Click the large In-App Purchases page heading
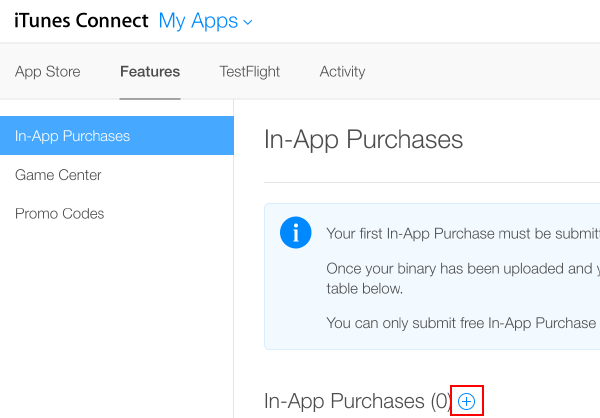The image size is (600, 418). pyautogui.click(x=363, y=139)
